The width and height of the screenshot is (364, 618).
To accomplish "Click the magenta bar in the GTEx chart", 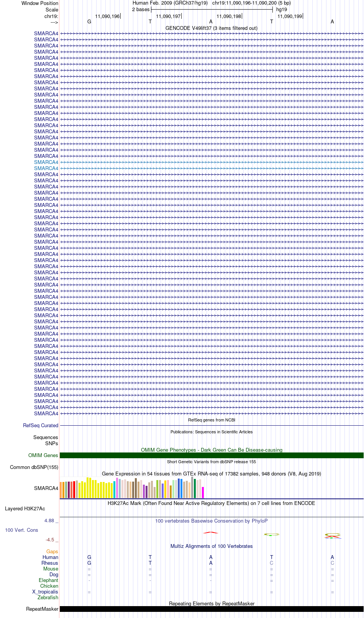I will (x=203, y=492).
